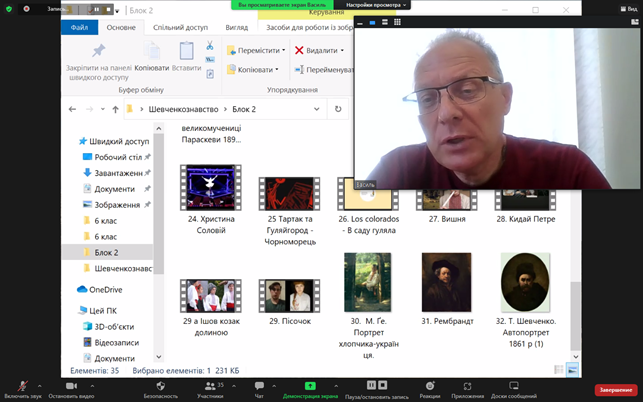Switch to the Вигляд ribbon tab
Image resolution: width=643 pixels, height=402 pixels.
pyautogui.click(x=236, y=28)
